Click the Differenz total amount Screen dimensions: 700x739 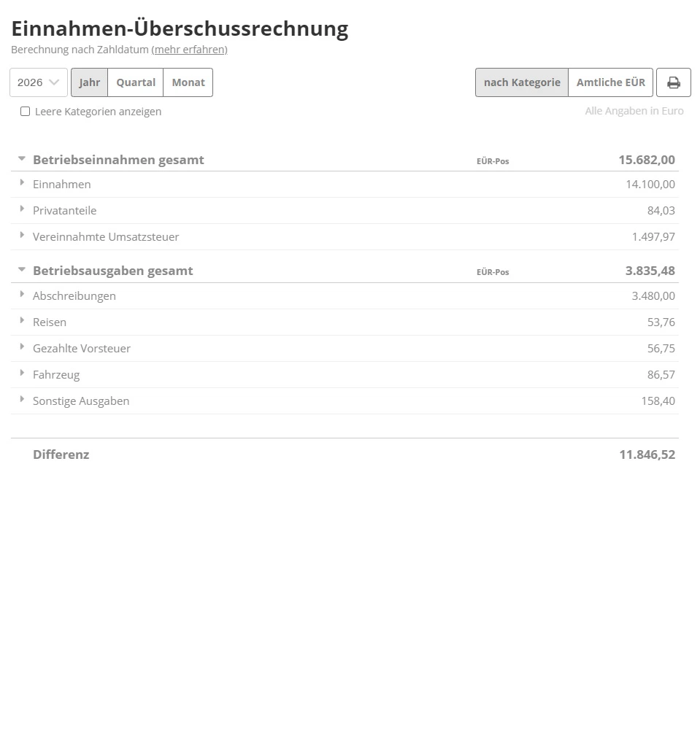click(x=647, y=454)
